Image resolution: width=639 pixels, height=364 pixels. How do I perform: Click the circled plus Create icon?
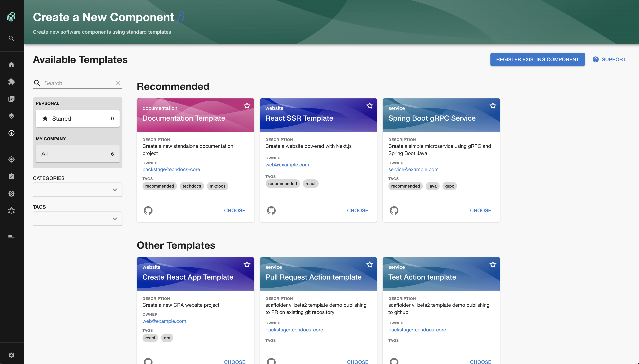click(11, 133)
